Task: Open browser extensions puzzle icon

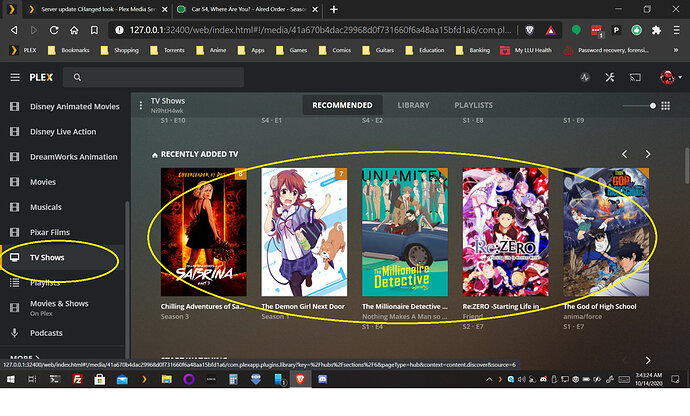Action: pos(656,30)
